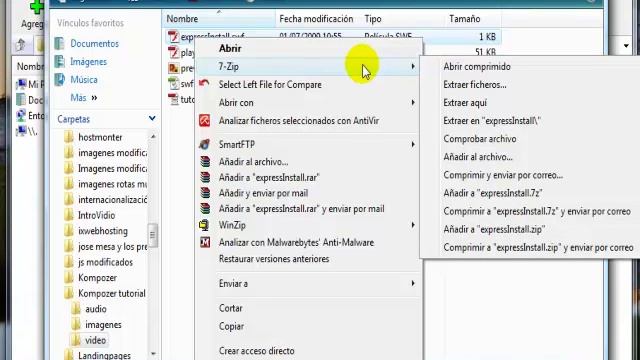
Task: Select Extraer ficheros... in 7-Zip submenu
Action: [x=475, y=84]
